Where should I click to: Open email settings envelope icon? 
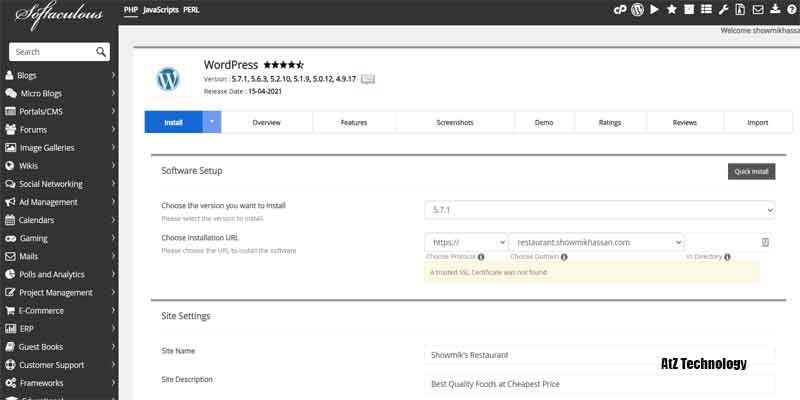tap(758, 9)
